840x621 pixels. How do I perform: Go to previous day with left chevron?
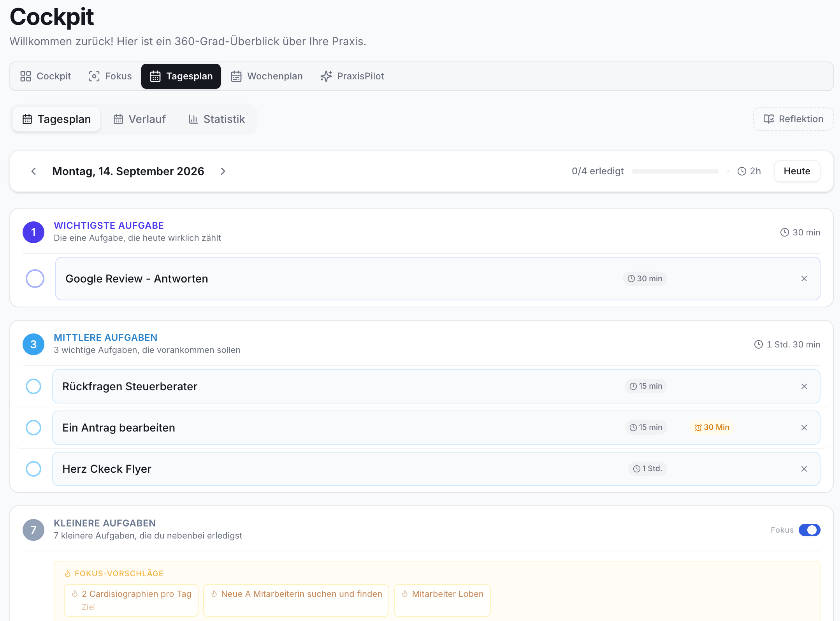33,171
